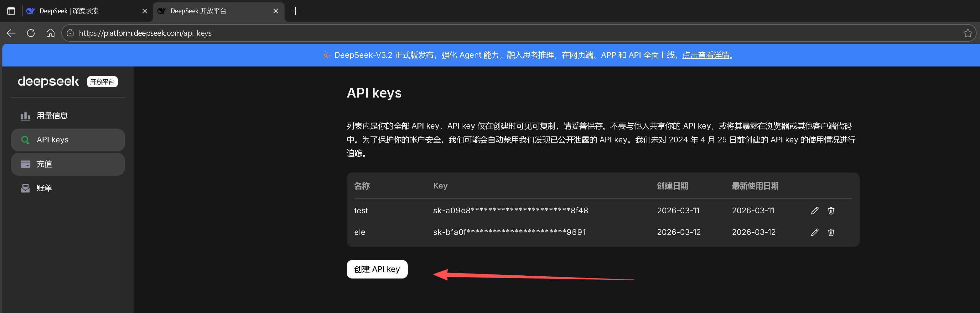
Task: Click test key last-used date
Action: 753,210
